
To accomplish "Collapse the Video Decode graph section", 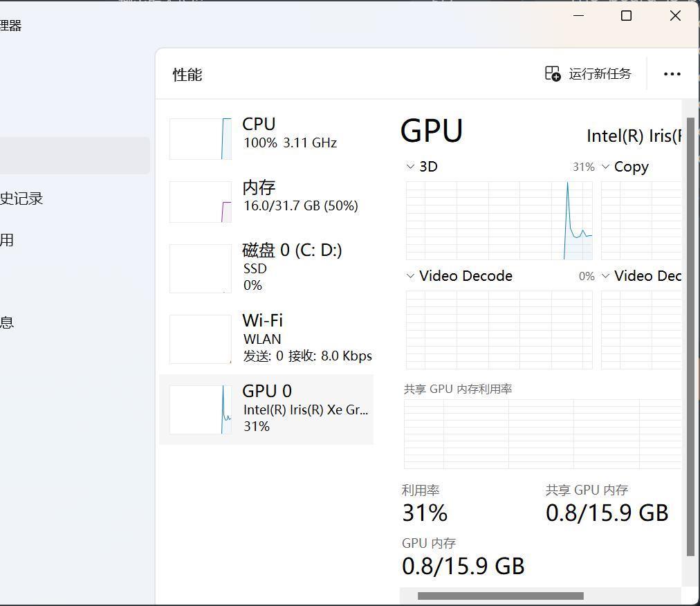I will (x=409, y=275).
